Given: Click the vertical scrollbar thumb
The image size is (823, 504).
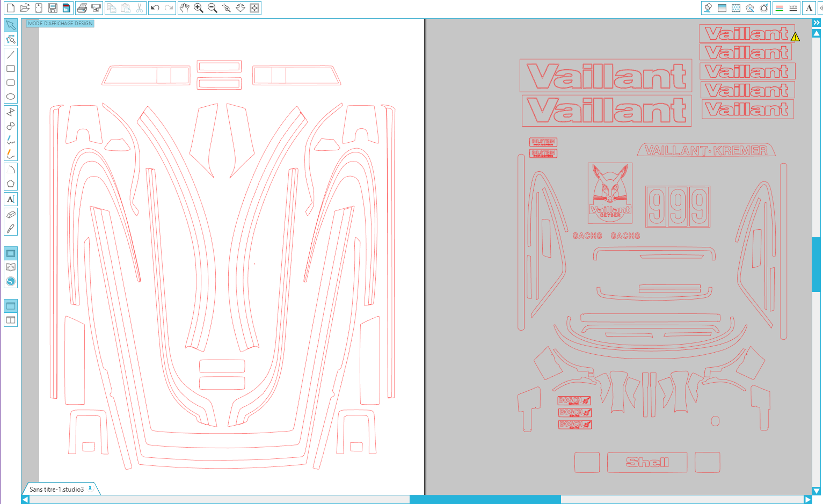Looking at the screenshot, I should point(817,264).
